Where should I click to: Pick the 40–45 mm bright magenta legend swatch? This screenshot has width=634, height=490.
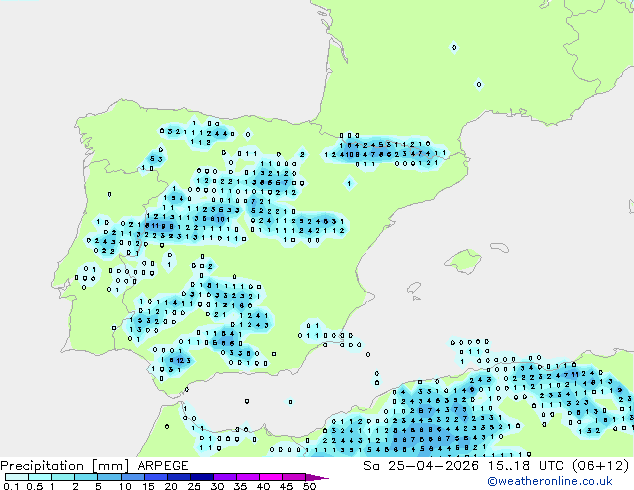(271, 477)
